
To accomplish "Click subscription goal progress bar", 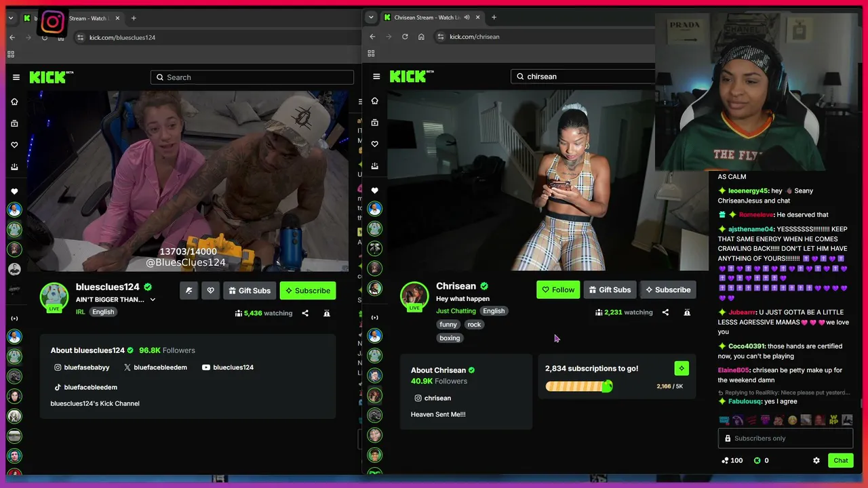I will tap(578, 386).
